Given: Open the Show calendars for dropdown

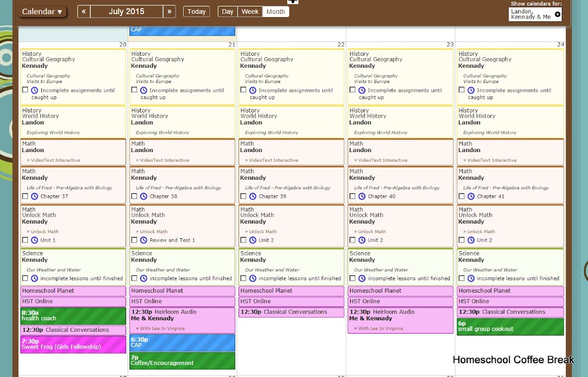Looking at the screenshot, I should point(535,14).
